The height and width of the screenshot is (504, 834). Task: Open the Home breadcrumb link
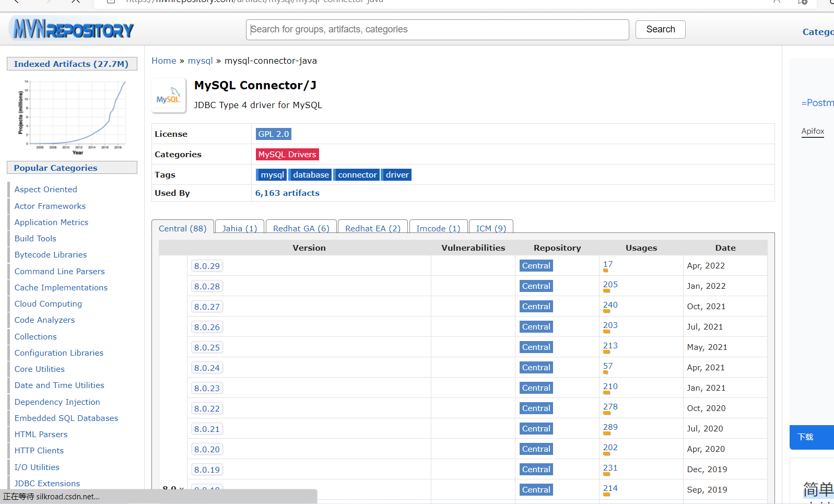tap(164, 61)
